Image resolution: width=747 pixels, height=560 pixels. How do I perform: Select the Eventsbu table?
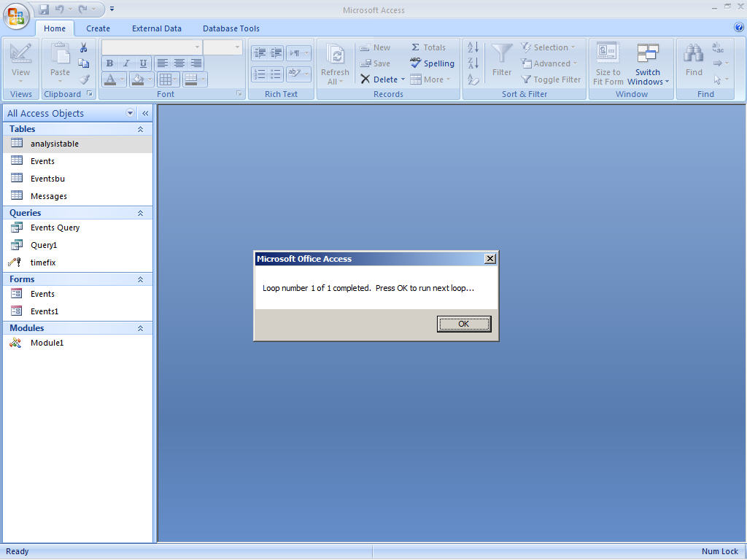pos(77,179)
